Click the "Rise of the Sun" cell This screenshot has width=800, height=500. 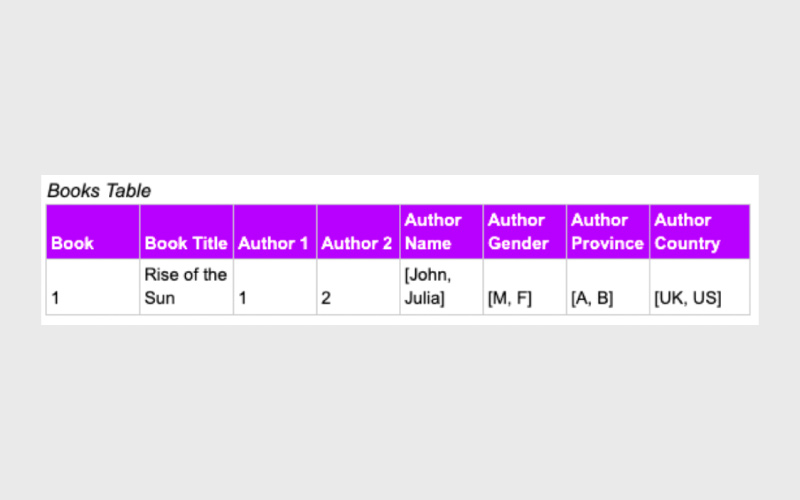pos(186,286)
